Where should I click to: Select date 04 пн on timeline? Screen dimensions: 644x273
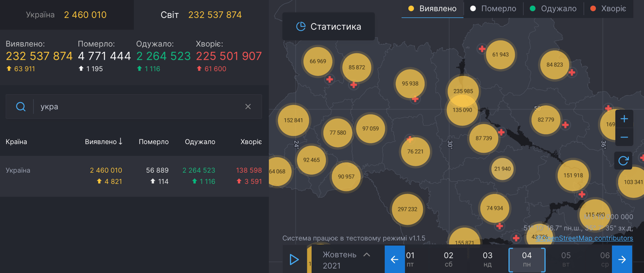(527, 259)
